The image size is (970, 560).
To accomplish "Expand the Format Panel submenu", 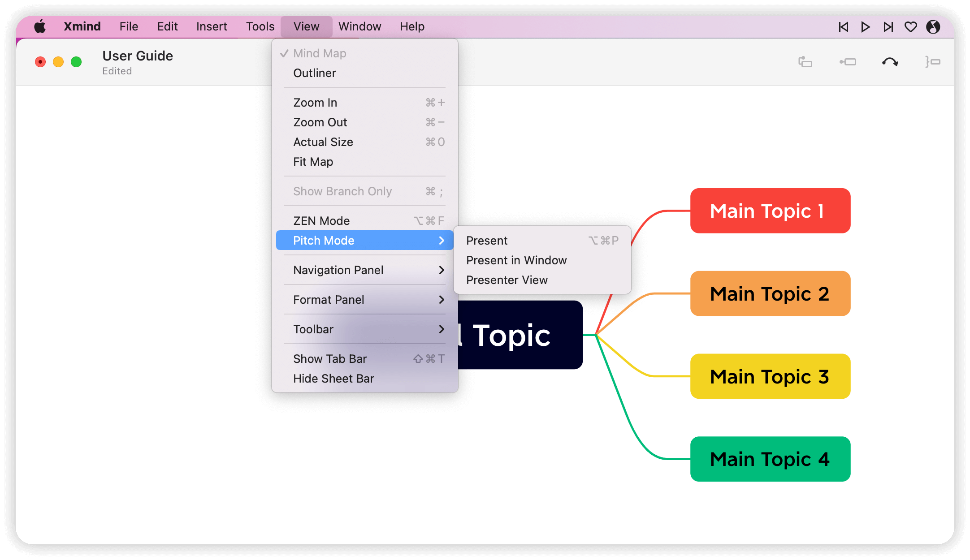I will (365, 300).
